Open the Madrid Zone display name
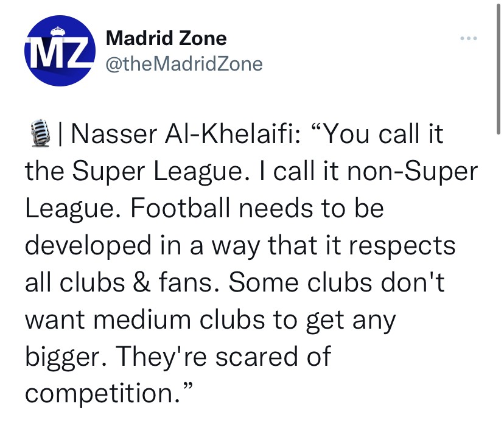The image size is (504, 423). tap(166, 38)
